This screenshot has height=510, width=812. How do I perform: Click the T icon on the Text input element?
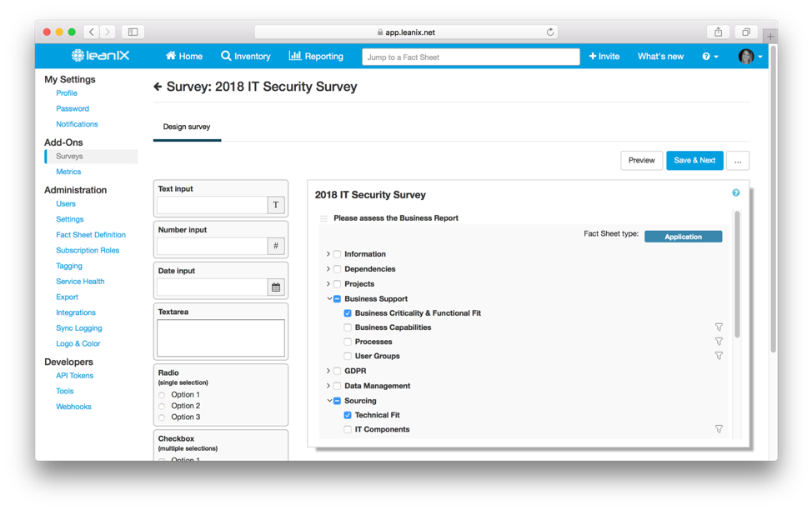(x=276, y=204)
